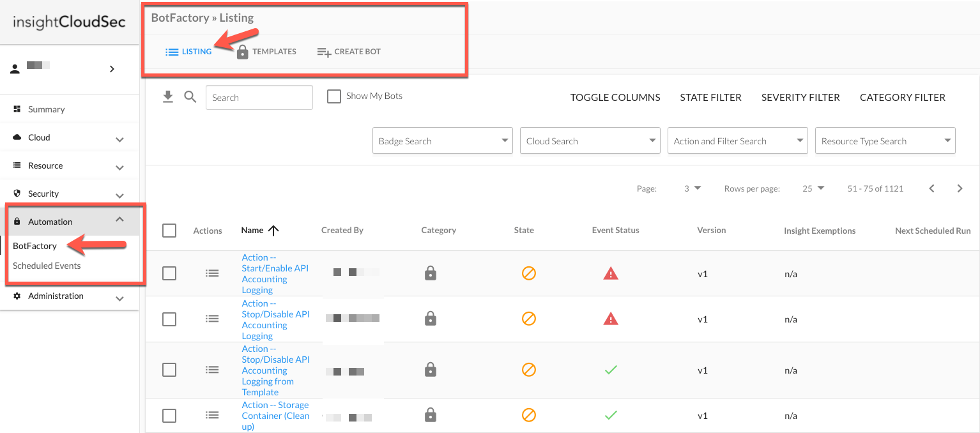Open the Badge Search dropdown

[443, 141]
